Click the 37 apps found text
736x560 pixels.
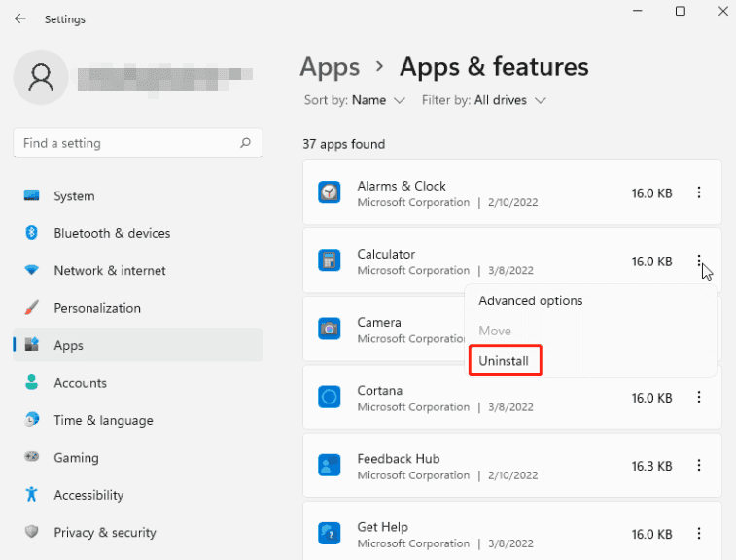pos(343,144)
